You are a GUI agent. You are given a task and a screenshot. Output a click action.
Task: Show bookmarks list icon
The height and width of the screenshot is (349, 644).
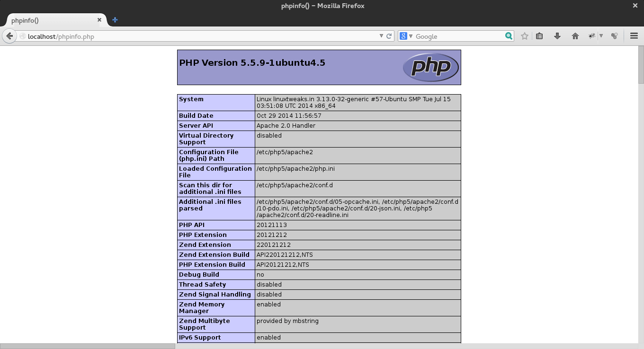(539, 36)
